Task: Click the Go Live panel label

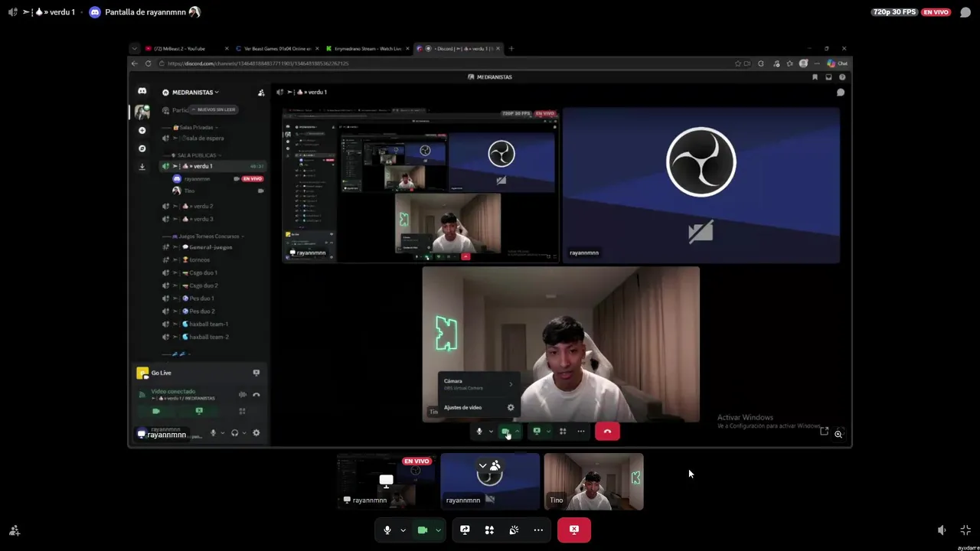Action: [x=162, y=373]
